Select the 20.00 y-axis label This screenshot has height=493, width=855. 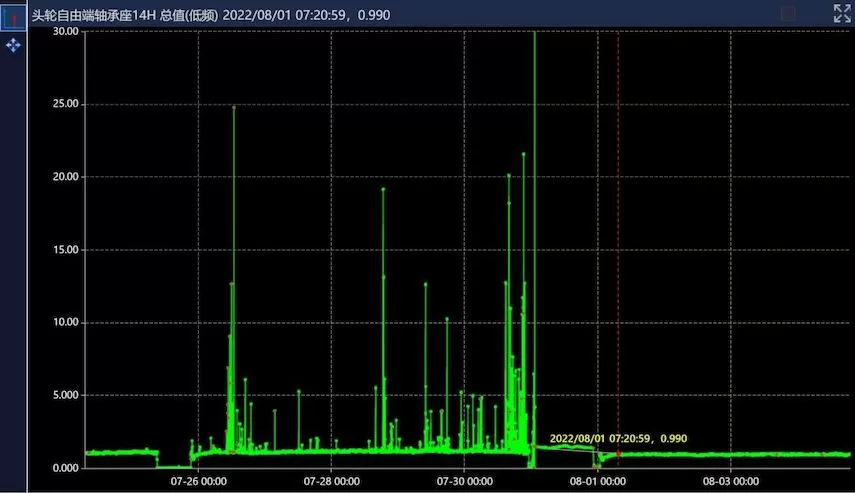click(x=66, y=177)
